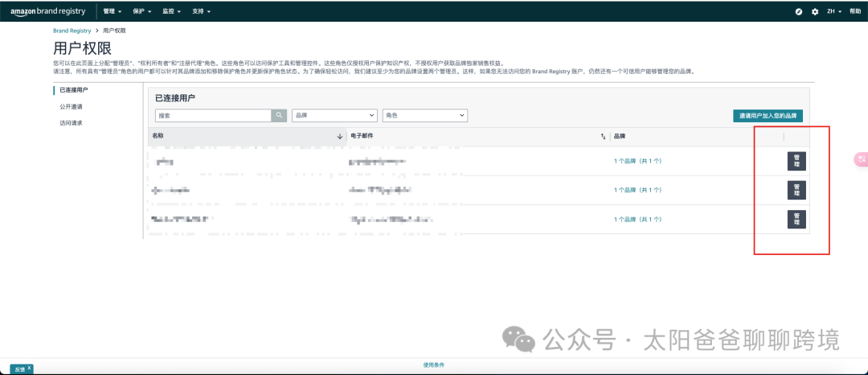Open the settings gear icon

pos(815,11)
